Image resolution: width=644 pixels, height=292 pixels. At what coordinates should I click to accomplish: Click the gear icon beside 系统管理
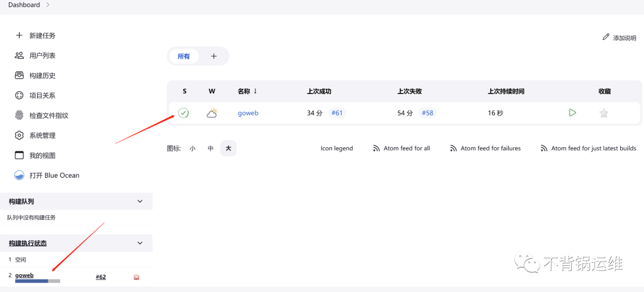click(x=19, y=135)
